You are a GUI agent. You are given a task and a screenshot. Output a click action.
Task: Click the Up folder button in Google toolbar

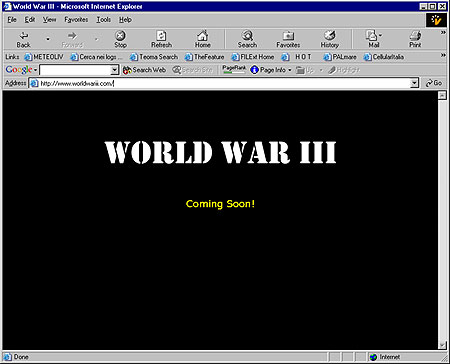305,70
